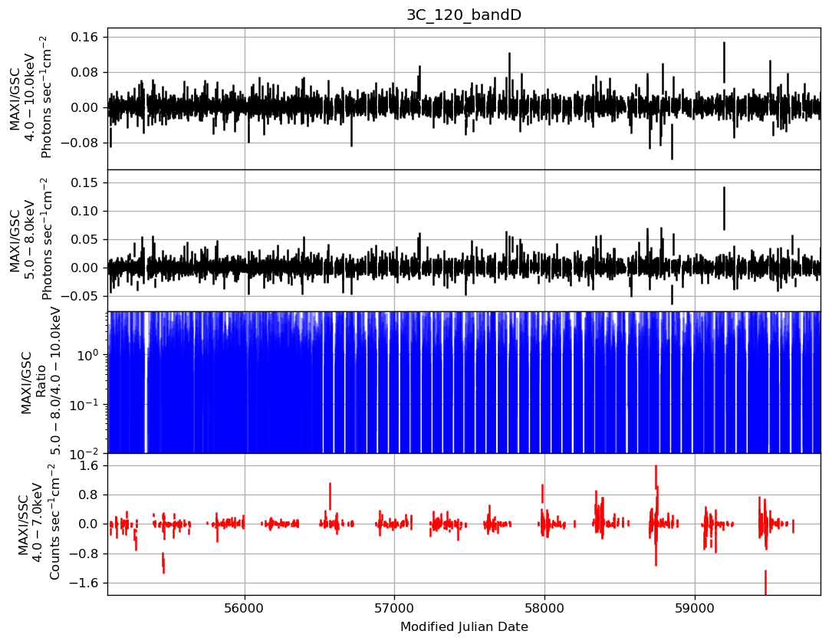
Task: Click the x-axis tick label 57000
Action: [394, 607]
